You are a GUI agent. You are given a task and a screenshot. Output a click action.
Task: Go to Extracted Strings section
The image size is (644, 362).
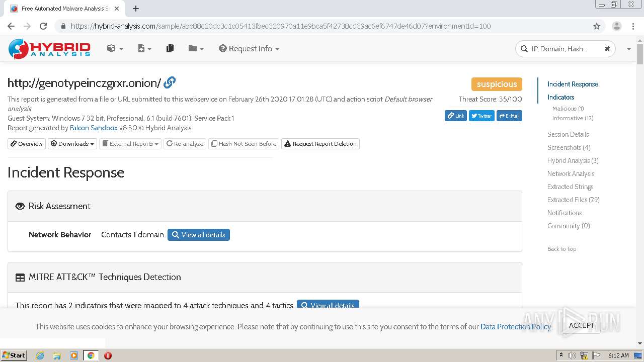click(x=570, y=187)
